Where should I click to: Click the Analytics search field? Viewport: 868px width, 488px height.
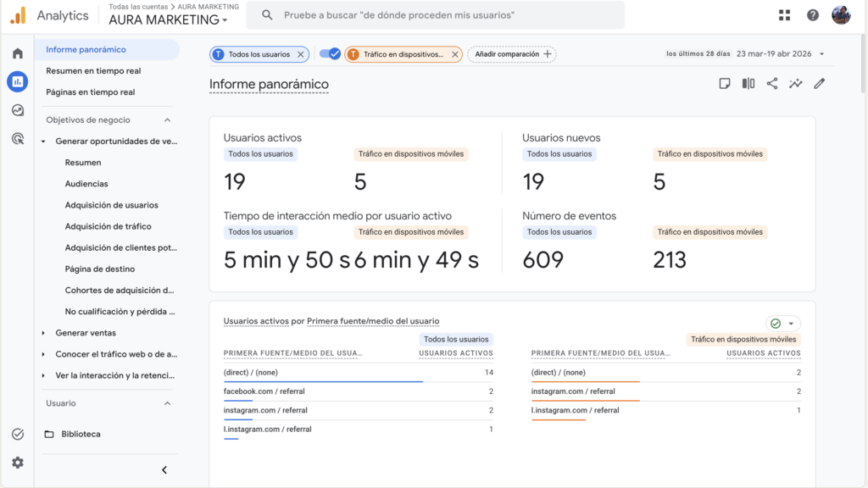(441, 15)
